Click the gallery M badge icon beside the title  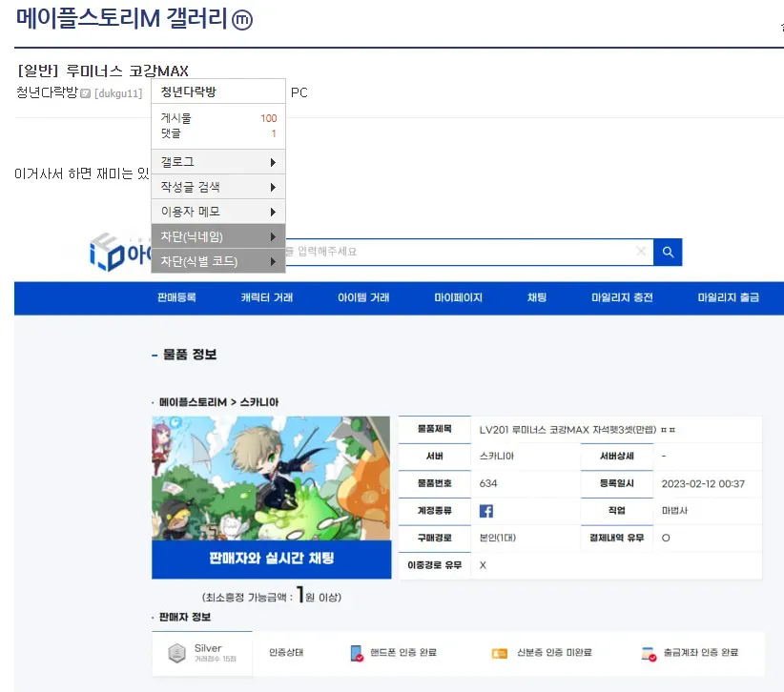click(243, 20)
